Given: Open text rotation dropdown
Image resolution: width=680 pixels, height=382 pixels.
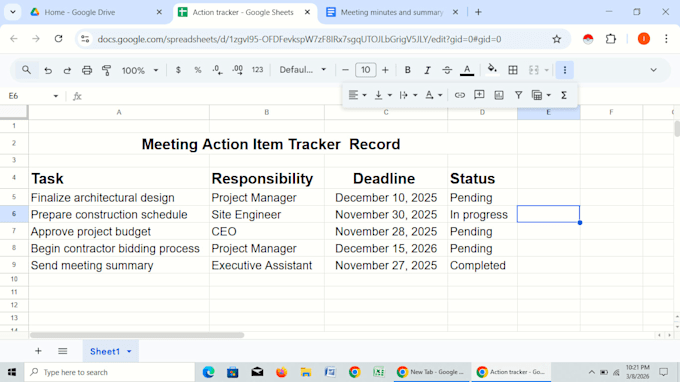Looking at the screenshot, I should (x=433, y=95).
